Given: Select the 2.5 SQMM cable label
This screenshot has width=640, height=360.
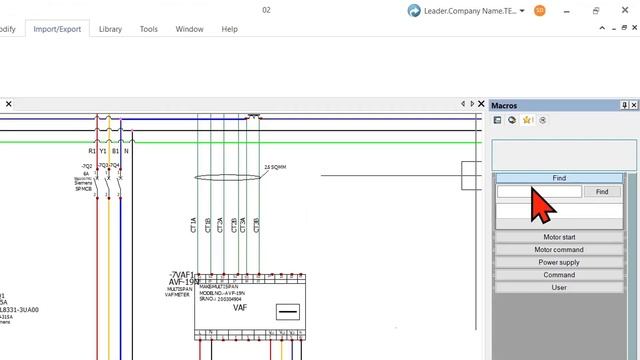Looking at the screenshot, I should pos(275,167).
